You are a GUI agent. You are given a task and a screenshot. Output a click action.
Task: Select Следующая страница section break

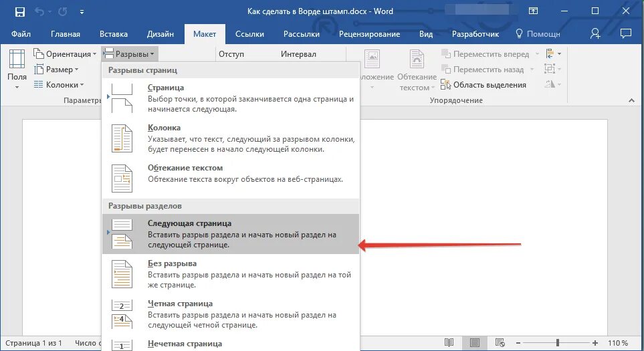click(231, 233)
